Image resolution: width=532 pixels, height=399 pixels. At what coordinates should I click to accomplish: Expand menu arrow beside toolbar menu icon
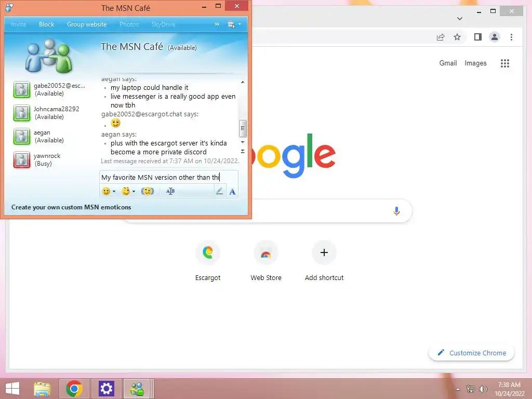tap(240, 24)
